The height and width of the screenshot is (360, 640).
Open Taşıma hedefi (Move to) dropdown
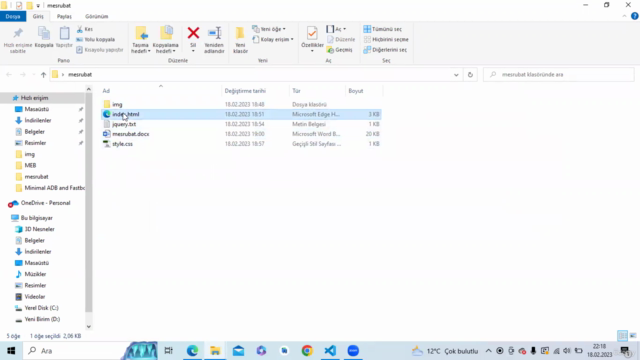click(x=140, y=40)
